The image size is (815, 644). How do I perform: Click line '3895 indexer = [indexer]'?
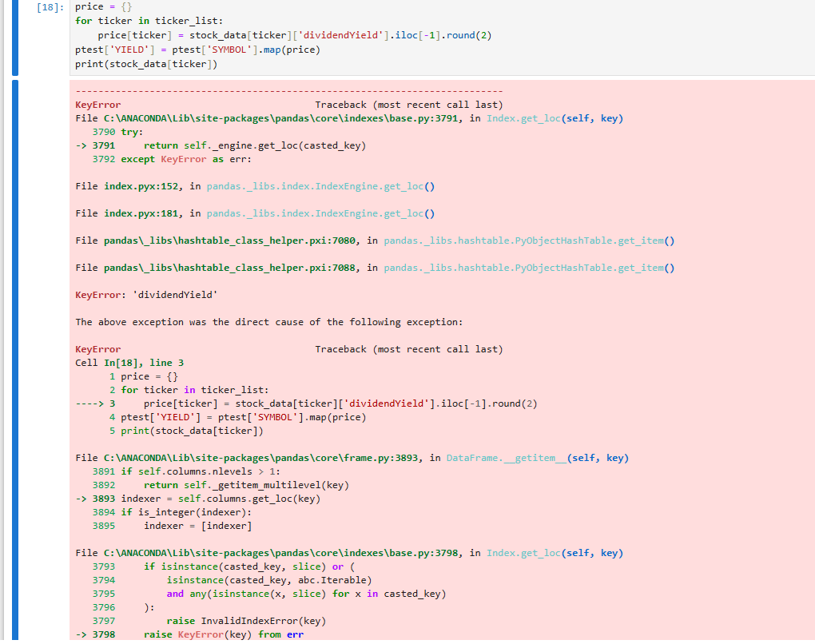tap(172, 526)
